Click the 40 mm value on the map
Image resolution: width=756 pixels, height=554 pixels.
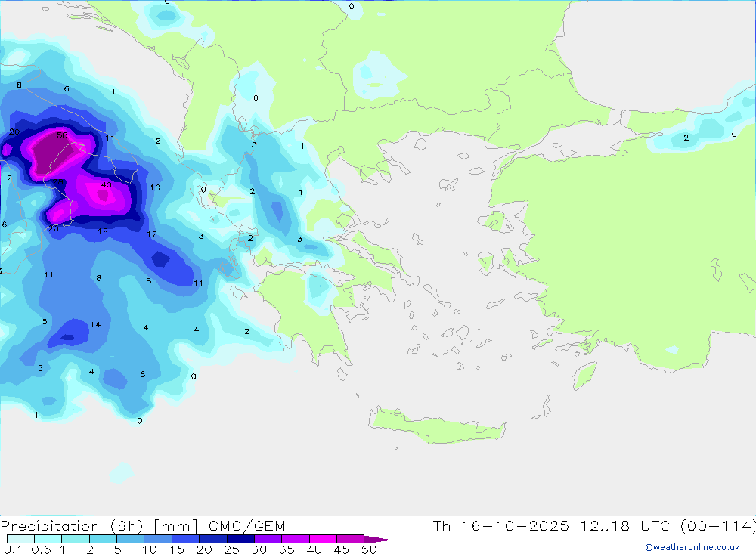click(x=106, y=184)
